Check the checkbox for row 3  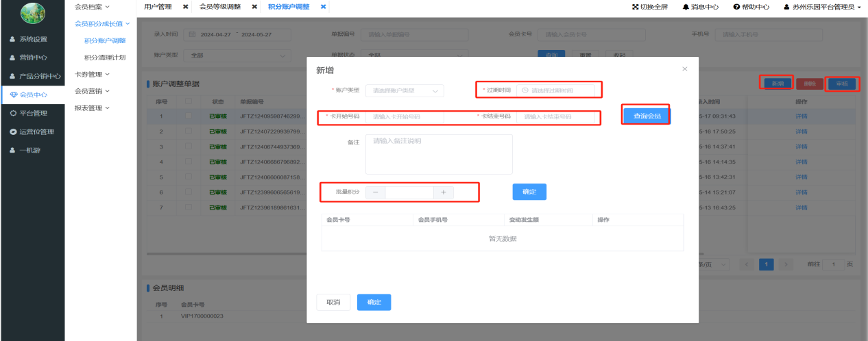(189, 147)
